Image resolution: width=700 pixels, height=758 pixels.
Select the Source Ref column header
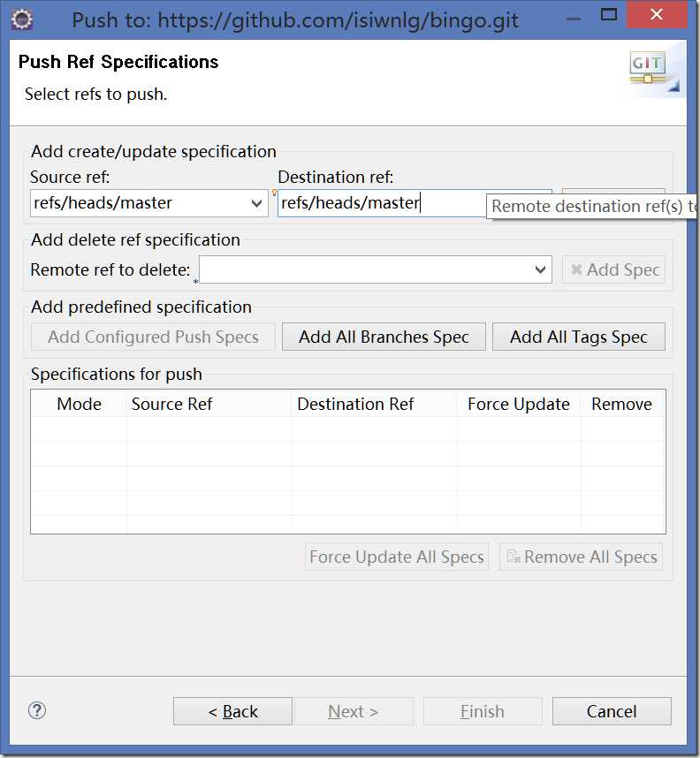pos(172,404)
